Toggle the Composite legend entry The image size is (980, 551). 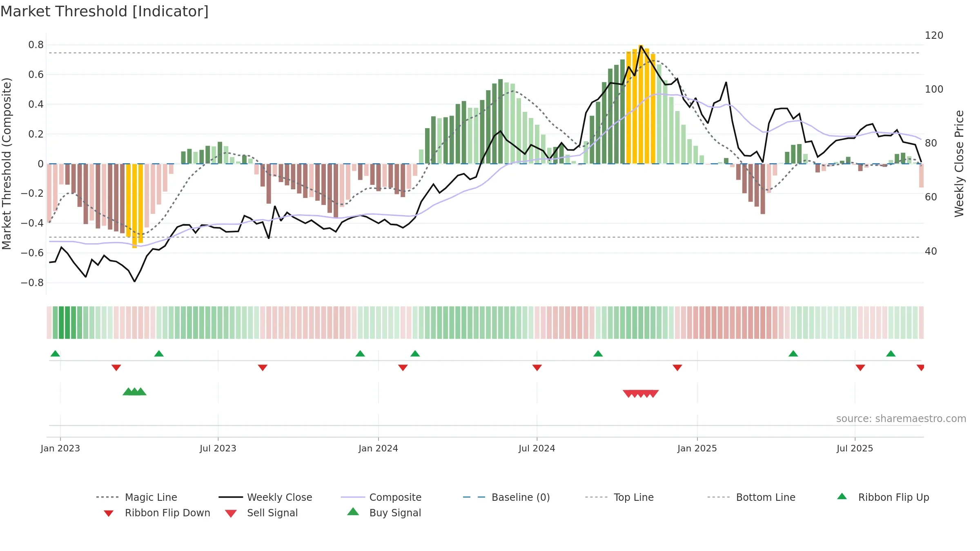pyautogui.click(x=381, y=497)
